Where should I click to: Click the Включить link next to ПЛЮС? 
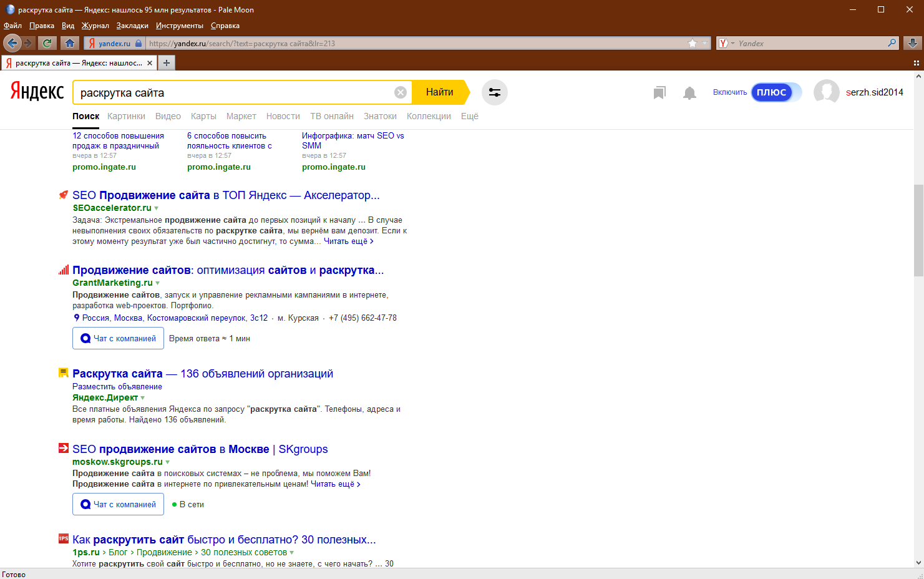[730, 92]
